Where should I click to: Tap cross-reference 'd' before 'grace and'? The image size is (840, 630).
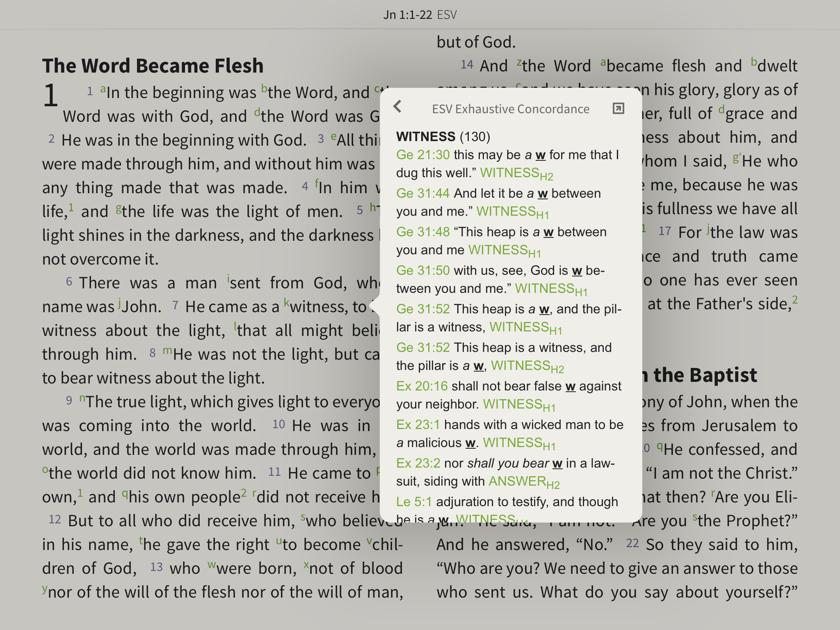(x=722, y=110)
